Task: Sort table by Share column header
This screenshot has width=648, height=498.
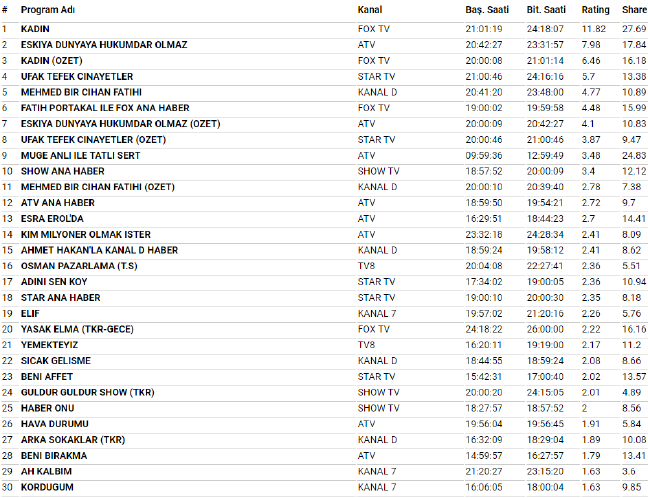Action: tap(633, 9)
